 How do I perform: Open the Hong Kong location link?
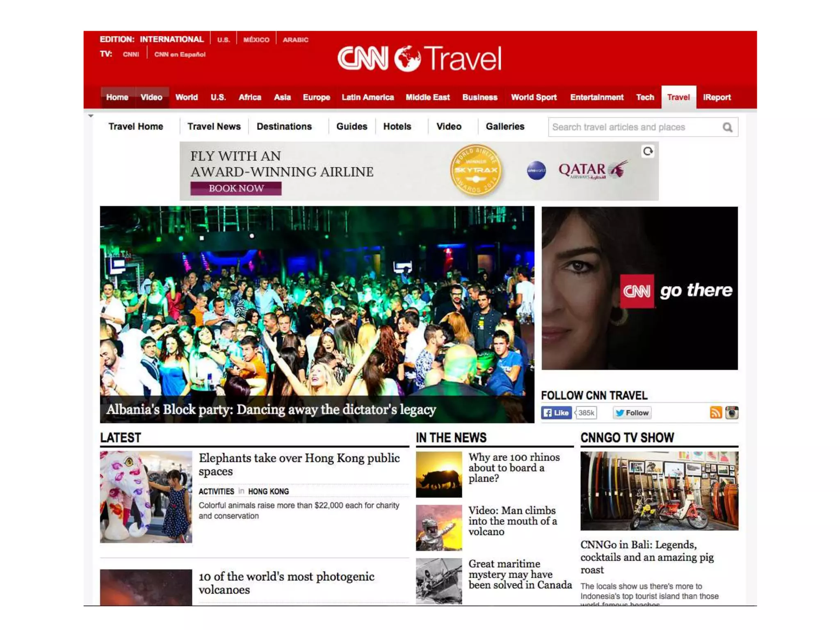[x=268, y=491]
